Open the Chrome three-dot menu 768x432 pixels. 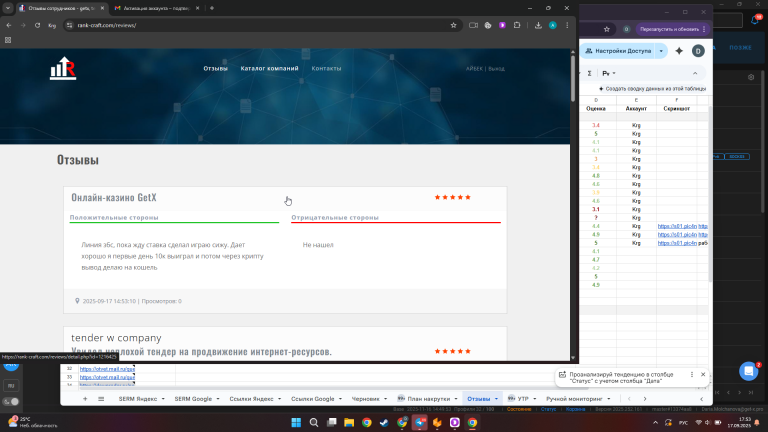[x=567, y=25]
